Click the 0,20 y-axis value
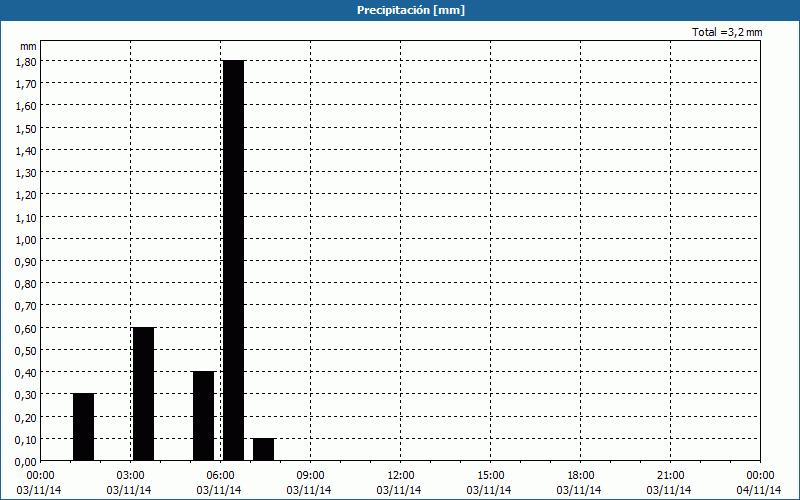Image resolution: width=800 pixels, height=500 pixels. [x=26, y=417]
